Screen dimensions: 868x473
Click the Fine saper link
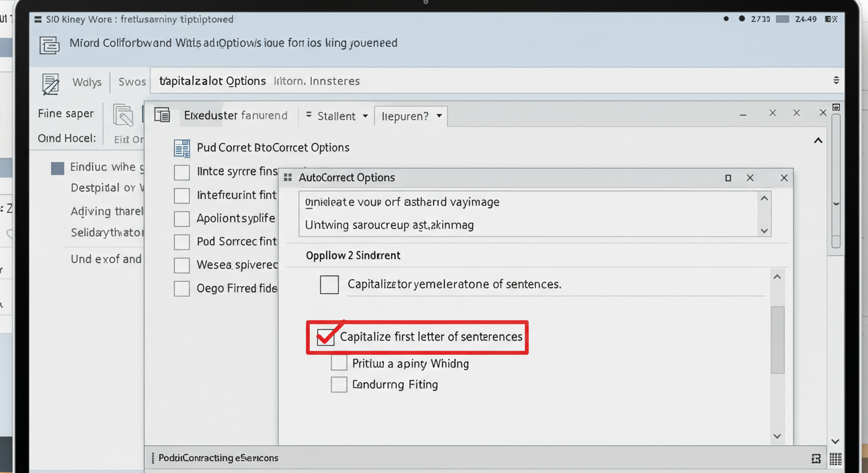(x=65, y=113)
